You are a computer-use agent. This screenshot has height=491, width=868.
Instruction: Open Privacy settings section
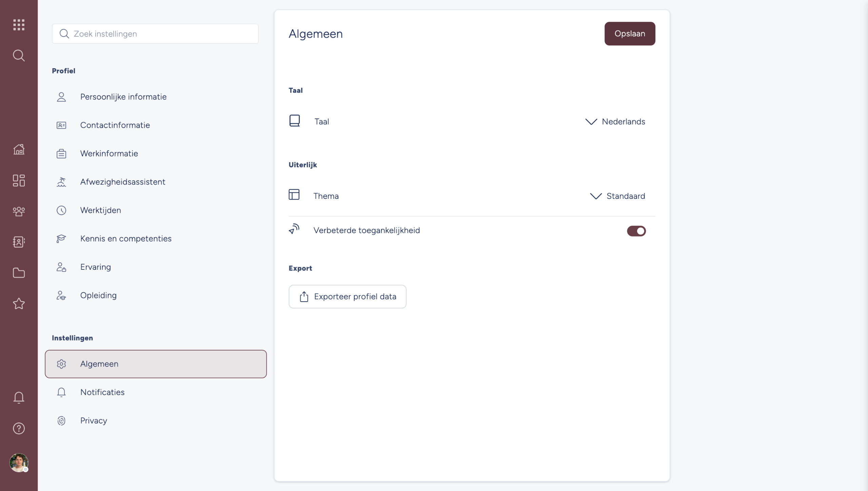tap(94, 421)
